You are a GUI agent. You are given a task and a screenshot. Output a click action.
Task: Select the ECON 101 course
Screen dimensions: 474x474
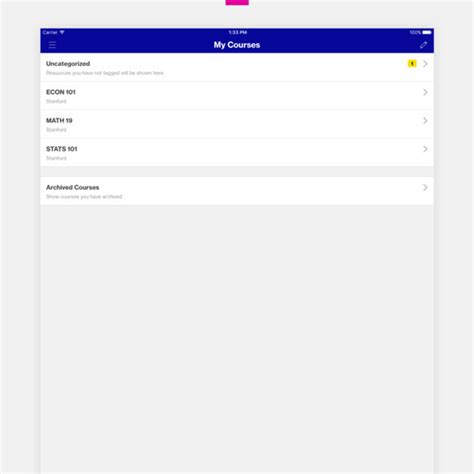coord(237,96)
